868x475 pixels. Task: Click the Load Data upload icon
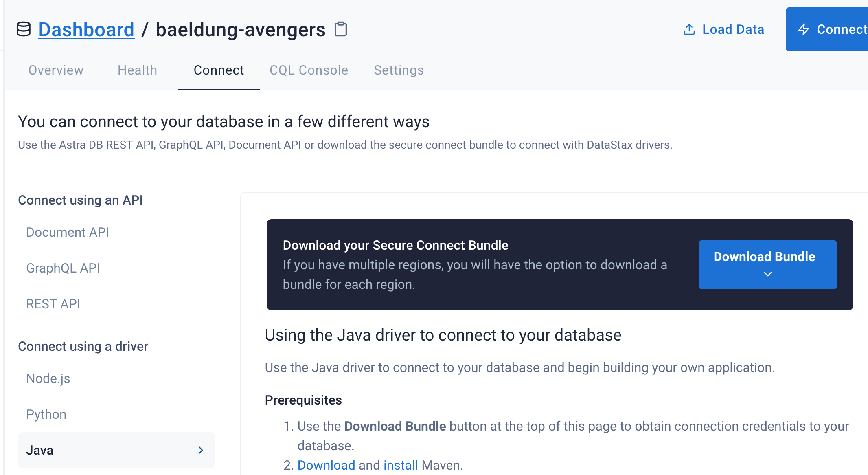coord(689,29)
